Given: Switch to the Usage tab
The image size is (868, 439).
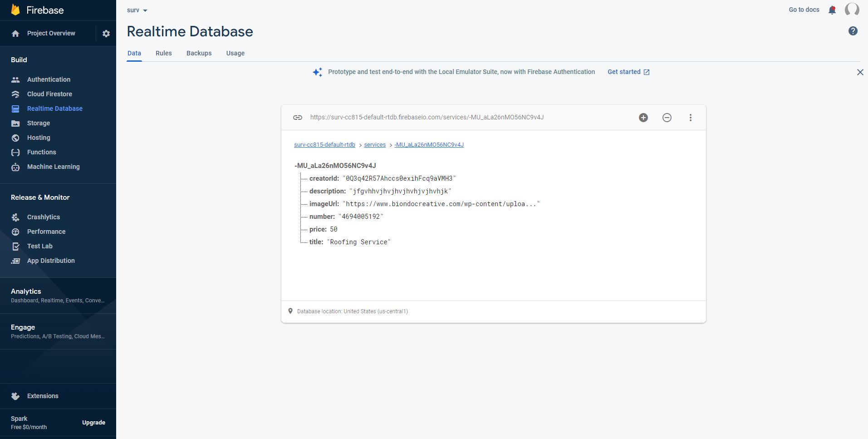Looking at the screenshot, I should (x=235, y=53).
